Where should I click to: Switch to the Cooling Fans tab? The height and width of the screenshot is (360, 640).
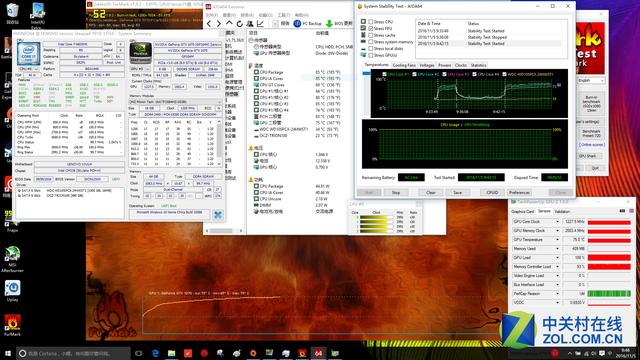[404, 65]
